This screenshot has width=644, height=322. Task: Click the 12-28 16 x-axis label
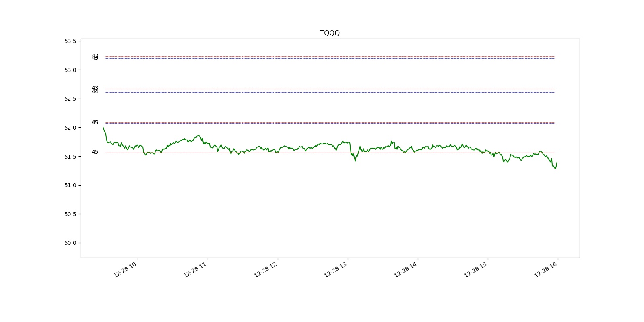[546, 269]
